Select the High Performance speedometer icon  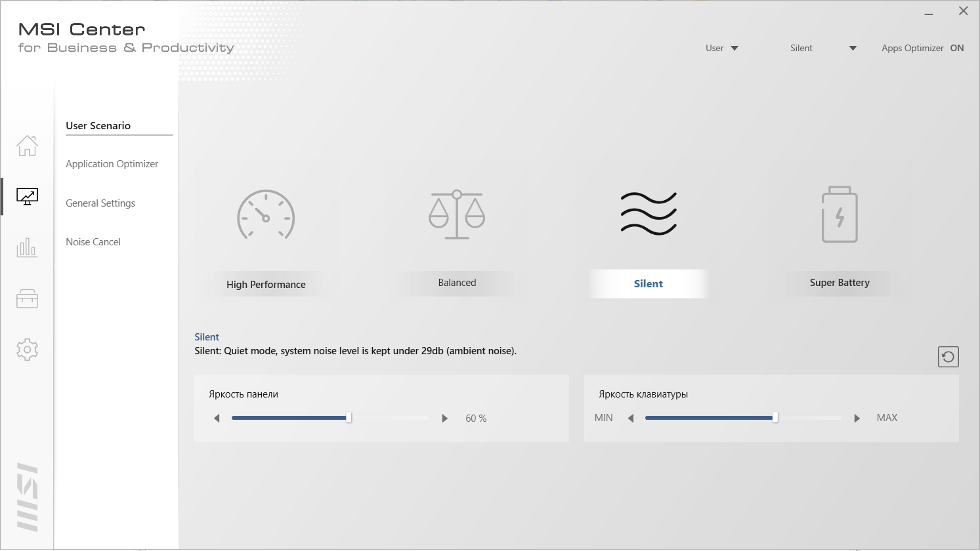266,214
